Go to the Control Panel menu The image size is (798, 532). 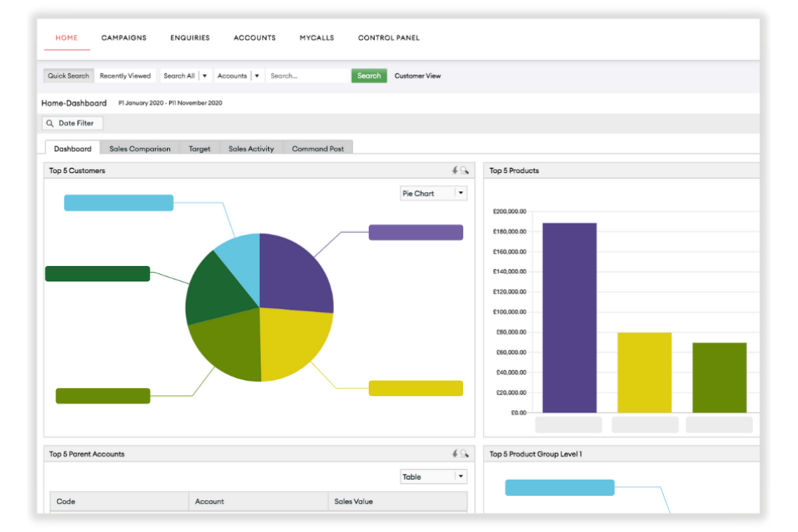(389, 38)
